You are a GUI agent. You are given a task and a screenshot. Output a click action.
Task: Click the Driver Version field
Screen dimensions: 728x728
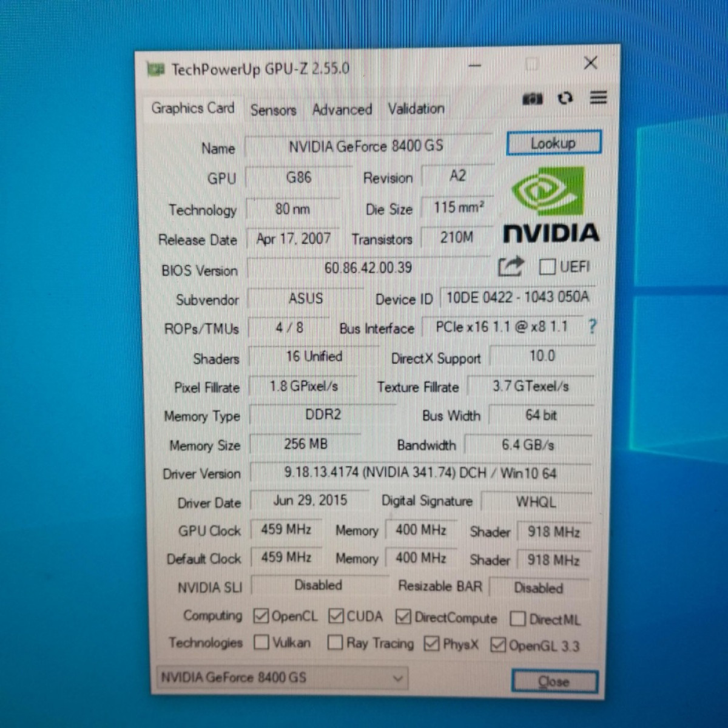coord(420,473)
